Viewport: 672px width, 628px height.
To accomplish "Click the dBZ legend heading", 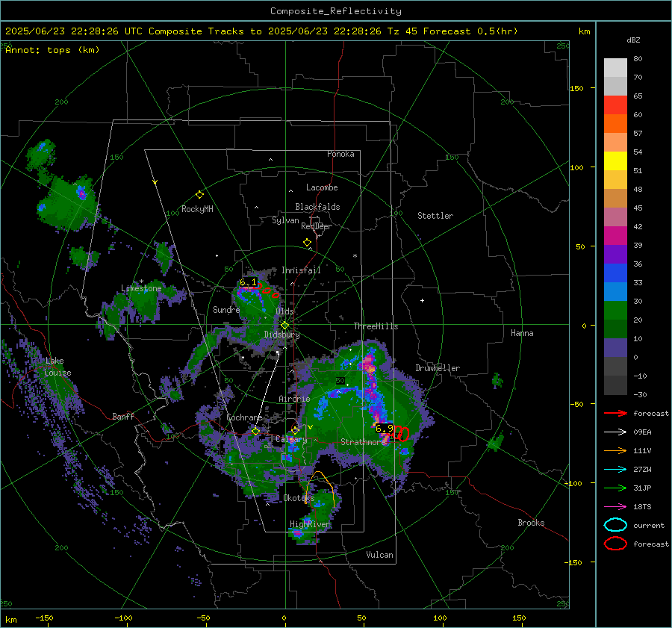I will pyautogui.click(x=633, y=40).
